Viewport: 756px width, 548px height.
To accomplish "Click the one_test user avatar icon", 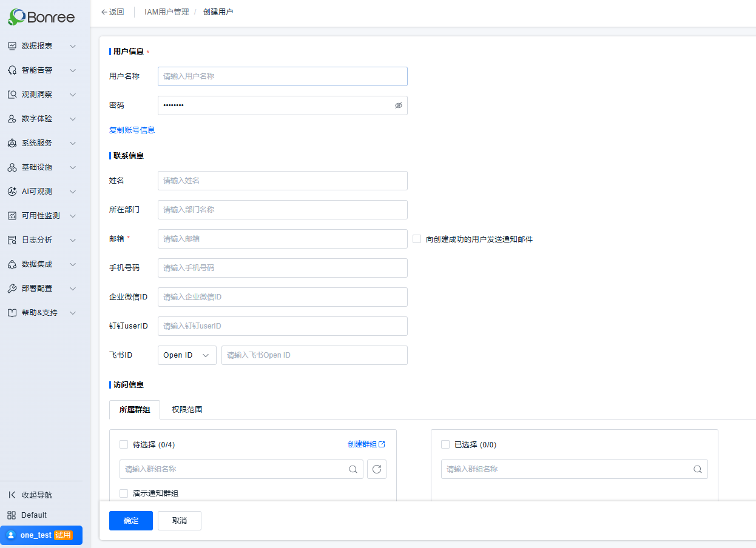I will (11, 535).
